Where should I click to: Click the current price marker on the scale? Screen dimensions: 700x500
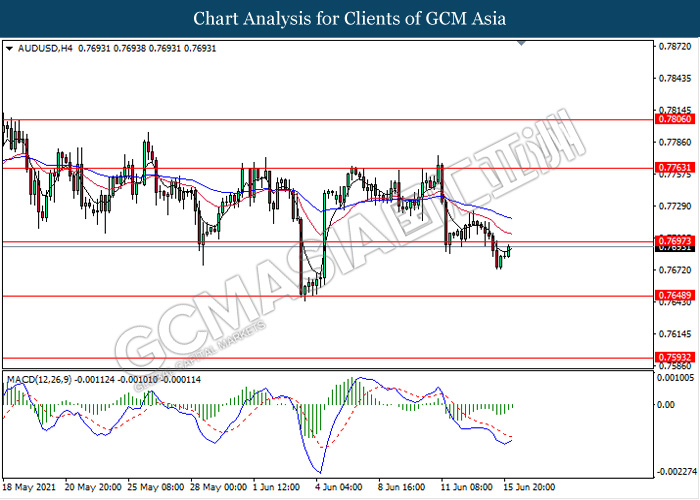pyautogui.click(x=675, y=248)
